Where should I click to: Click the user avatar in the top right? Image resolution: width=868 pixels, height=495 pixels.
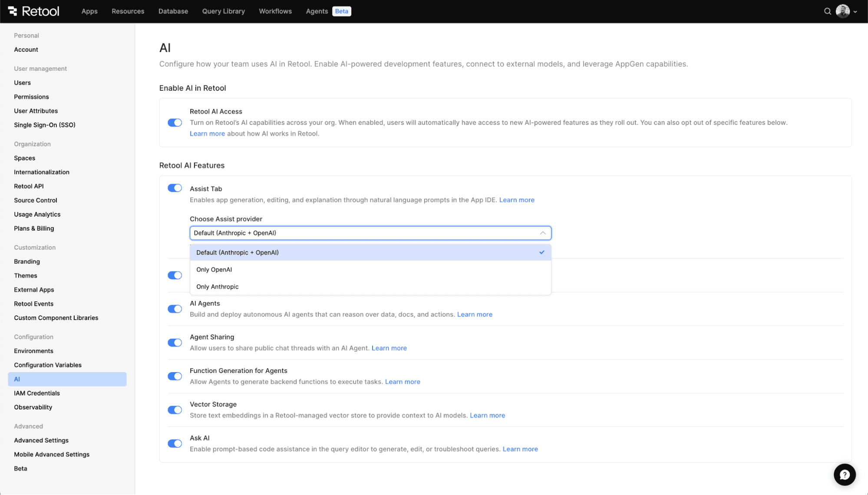[842, 11]
